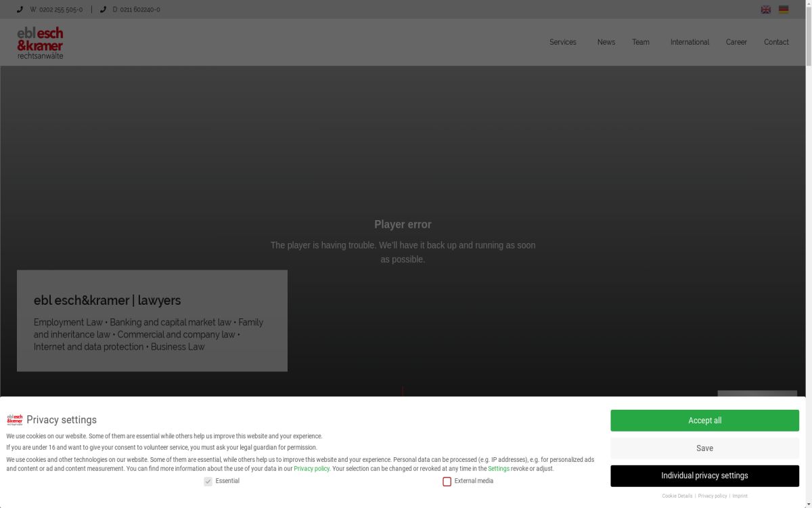The height and width of the screenshot is (508, 812).
Task: Click the scrollbar up arrow at top right
Action: (x=808, y=4)
